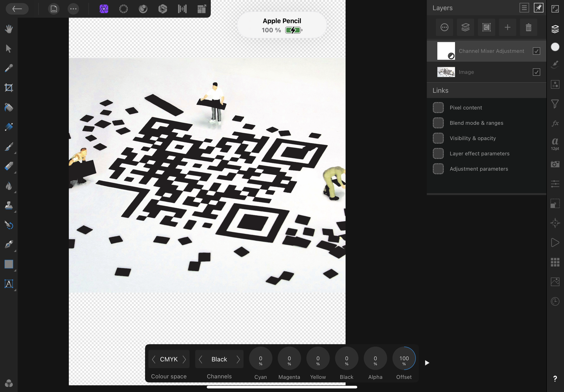The width and height of the screenshot is (564, 392).
Task: Open the colour channels icon at bottom left
Action: pos(9,383)
